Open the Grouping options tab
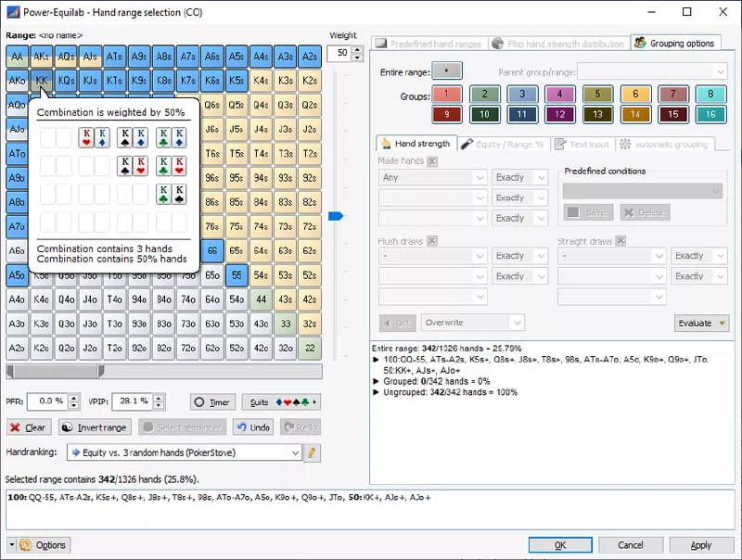Viewport: 742px width, 560px height. pos(676,44)
